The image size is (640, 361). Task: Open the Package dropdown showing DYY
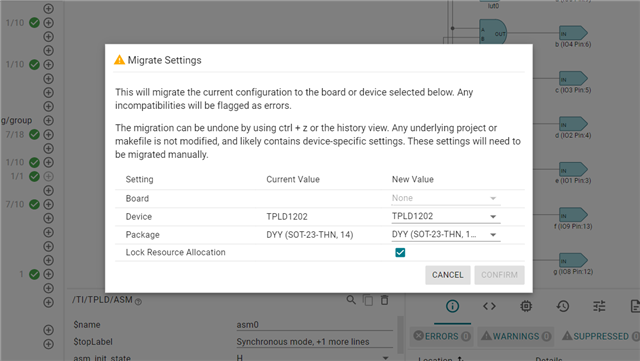[446, 234]
